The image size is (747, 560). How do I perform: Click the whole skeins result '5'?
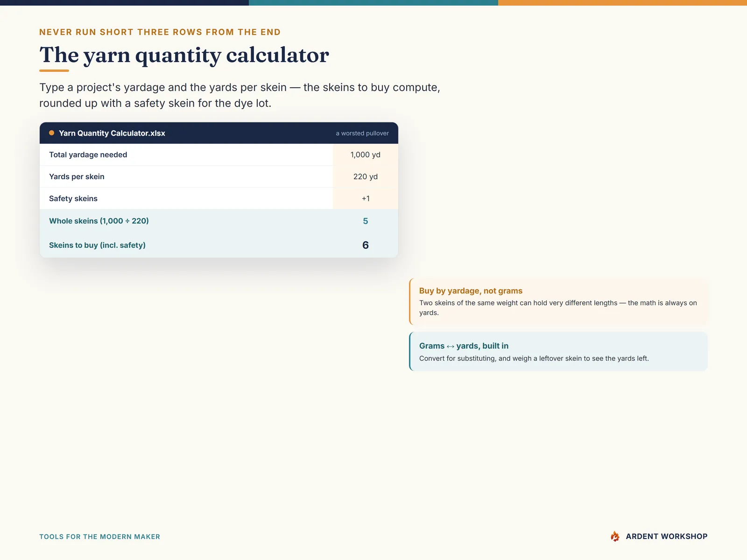coord(366,221)
